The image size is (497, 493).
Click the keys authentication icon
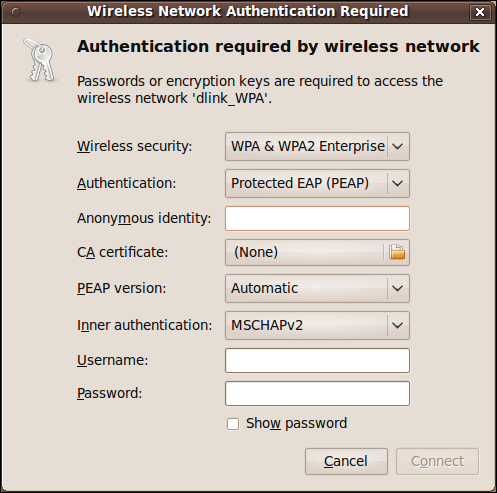39,60
